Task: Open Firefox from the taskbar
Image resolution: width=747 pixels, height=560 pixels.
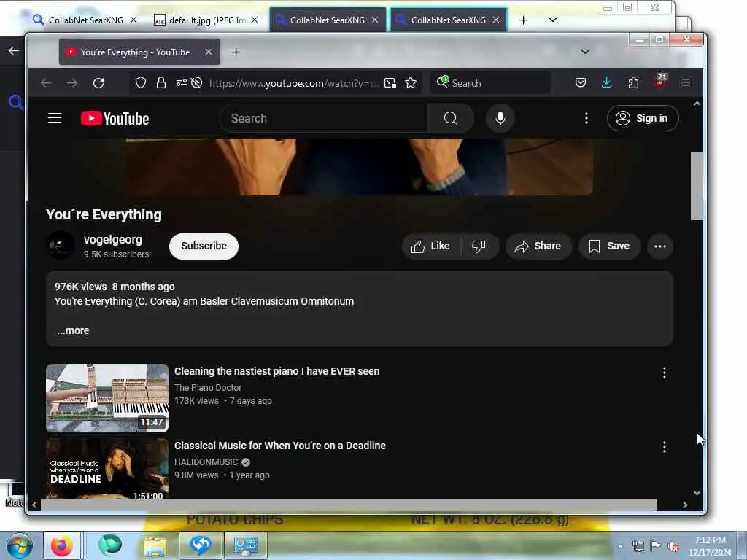Action: tap(61, 545)
